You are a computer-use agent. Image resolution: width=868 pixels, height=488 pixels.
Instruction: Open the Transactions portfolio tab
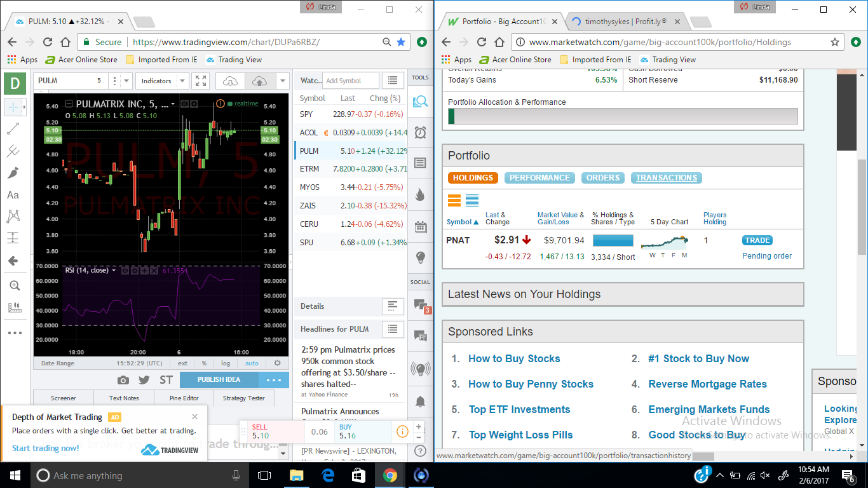pyautogui.click(x=667, y=178)
